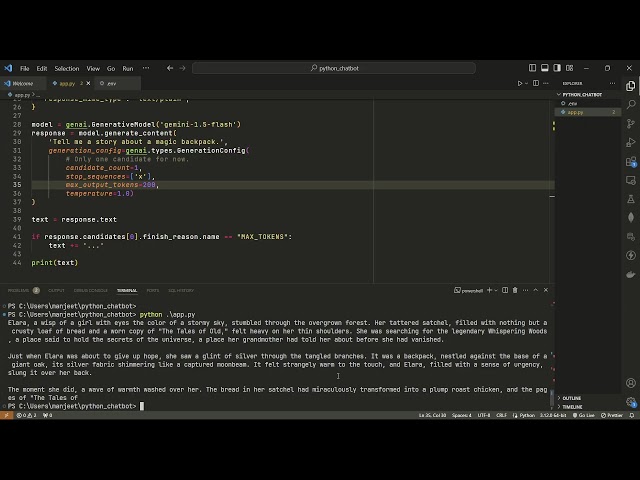This screenshot has width=640, height=480.
Task: Click the remote window indicator in status bar
Action: pyautogui.click(x=6, y=415)
